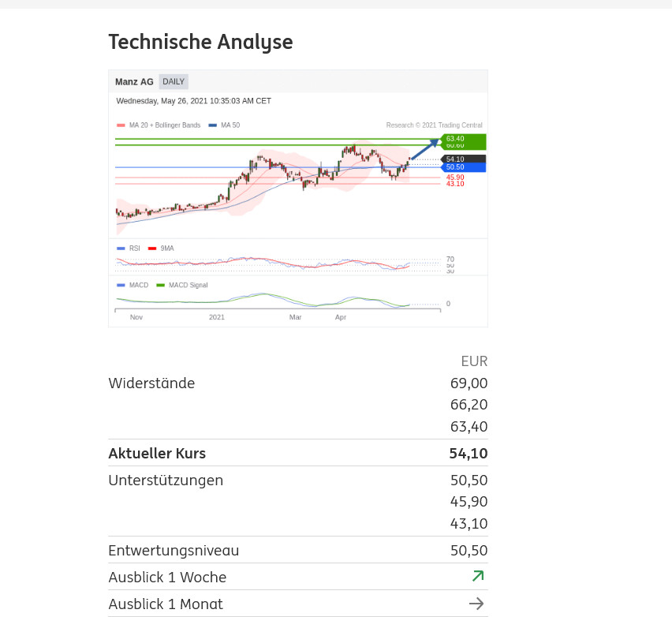Click the black 54.10 current price label

coord(463,159)
